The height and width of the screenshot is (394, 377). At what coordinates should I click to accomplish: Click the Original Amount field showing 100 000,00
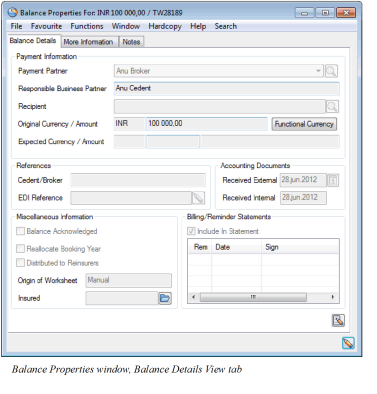coord(207,124)
